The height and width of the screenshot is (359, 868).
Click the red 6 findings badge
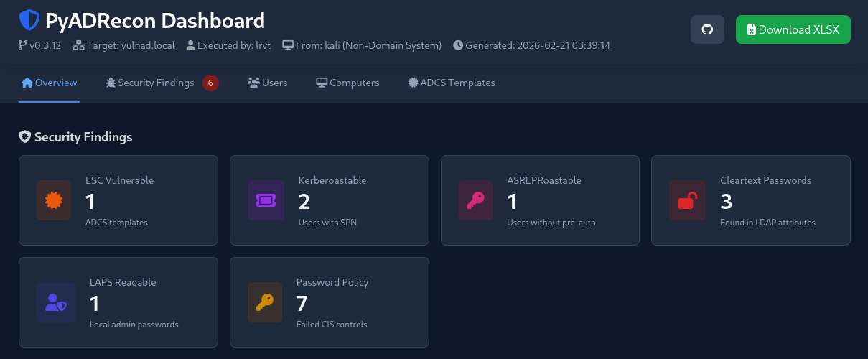point(210,83)
